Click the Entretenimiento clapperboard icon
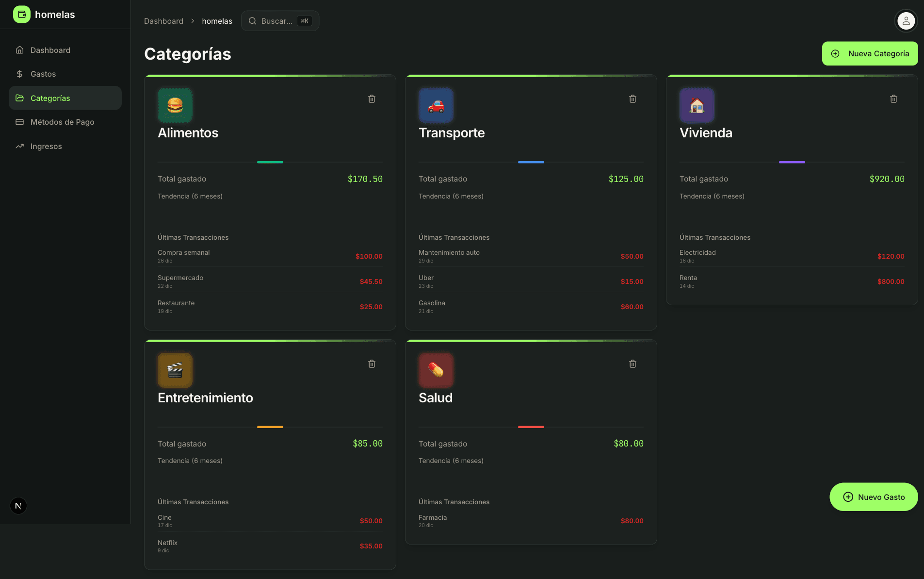924x579 pixels. (x=175, y=370)
